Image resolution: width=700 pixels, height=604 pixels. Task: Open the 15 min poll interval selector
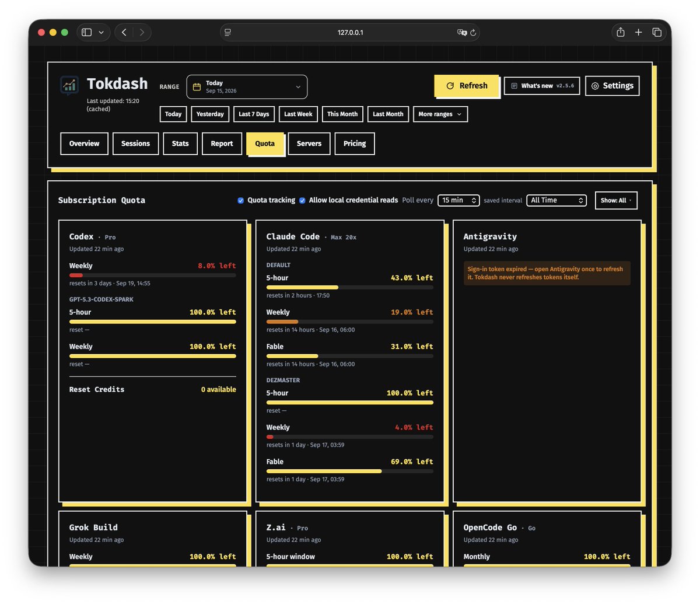coord(459,200)
